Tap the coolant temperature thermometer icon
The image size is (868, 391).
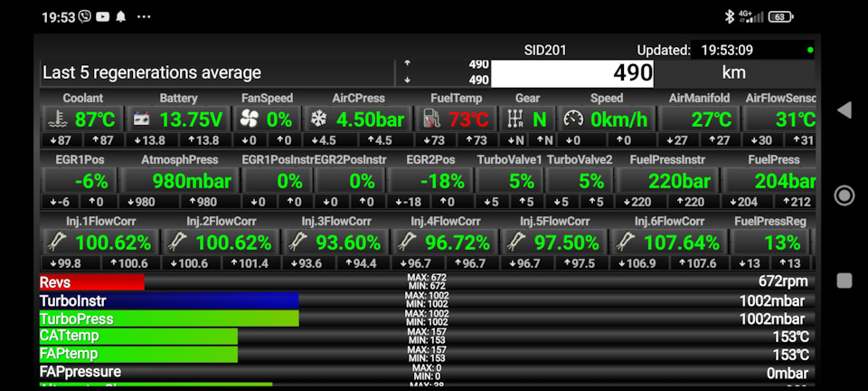tap(57, 119)
